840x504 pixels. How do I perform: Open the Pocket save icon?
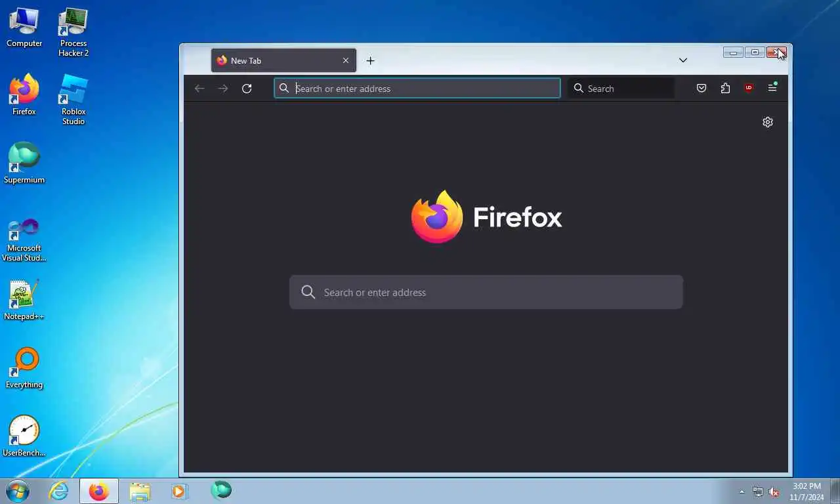click(x=702, y=89)
